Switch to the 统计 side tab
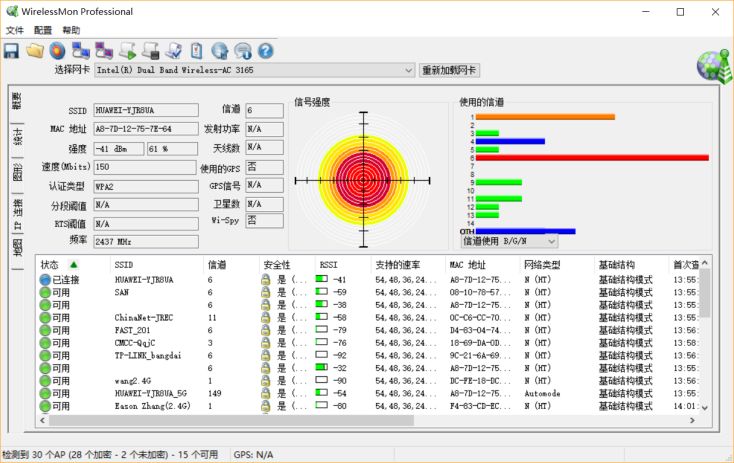 click(x=17, y=136)
